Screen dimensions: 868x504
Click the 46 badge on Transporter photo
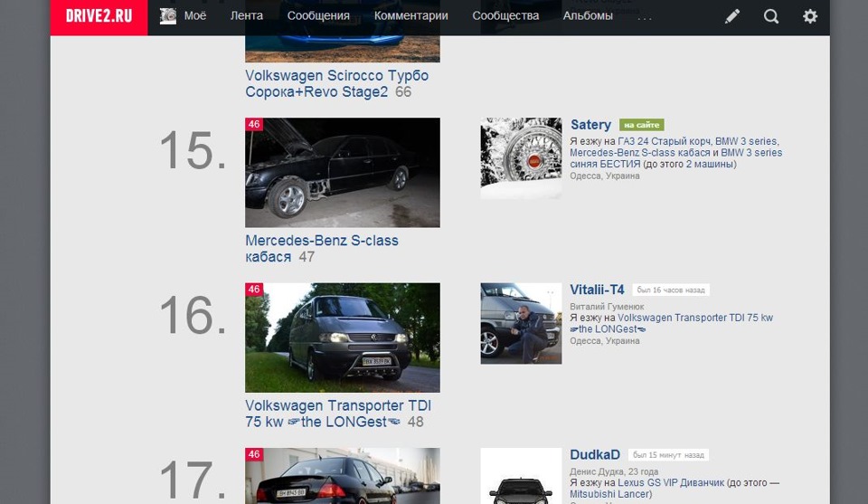[254, 290]
